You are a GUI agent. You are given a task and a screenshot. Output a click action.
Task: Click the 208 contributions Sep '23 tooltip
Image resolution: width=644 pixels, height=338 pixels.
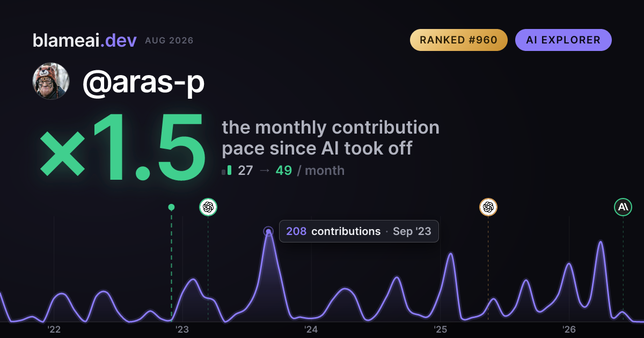click(x=359, y=231)
